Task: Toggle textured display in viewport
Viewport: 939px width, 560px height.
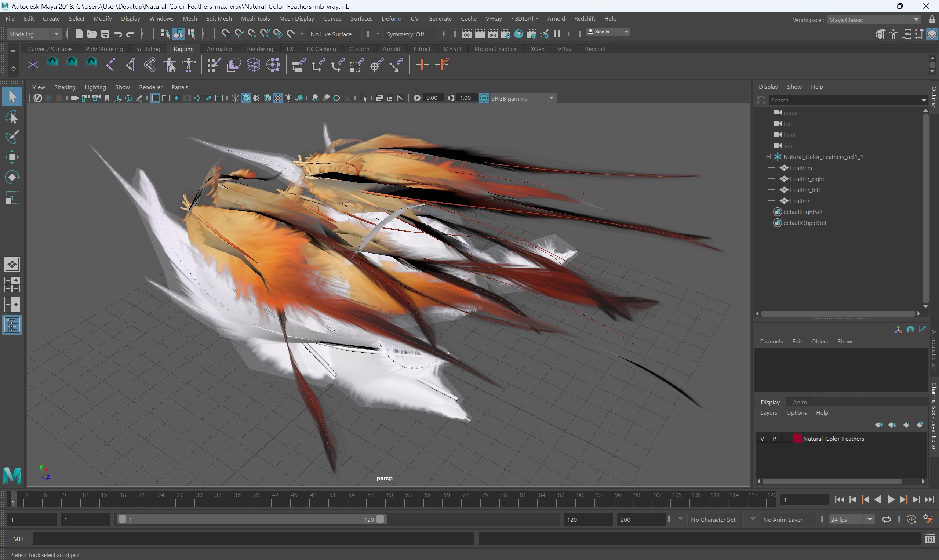Action: (278, 98)
